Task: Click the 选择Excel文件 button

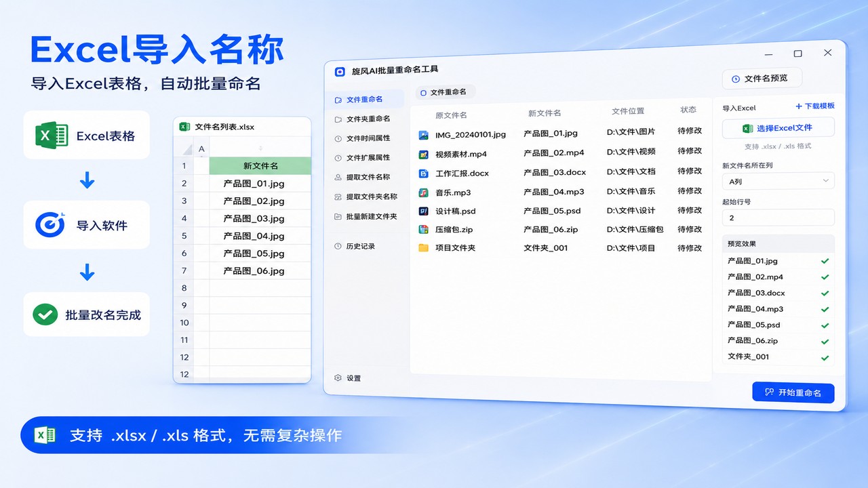Action: [778, 128]
